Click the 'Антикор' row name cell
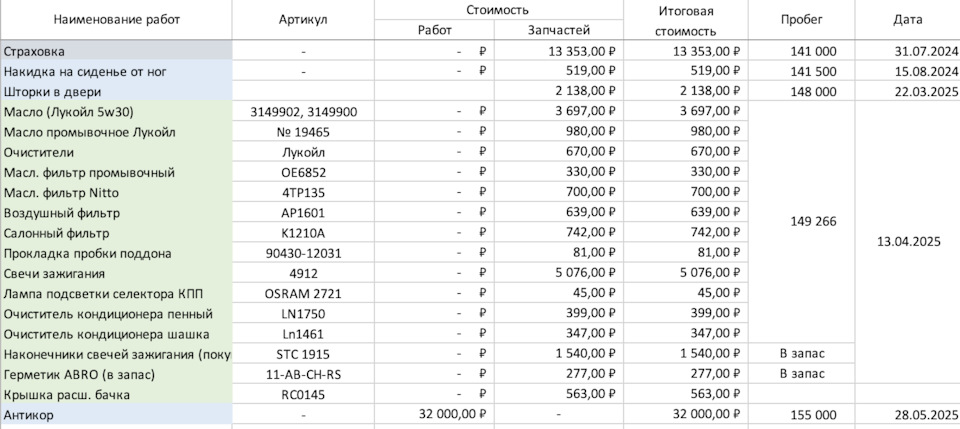 pyautogui.click(x=116, y=414)
